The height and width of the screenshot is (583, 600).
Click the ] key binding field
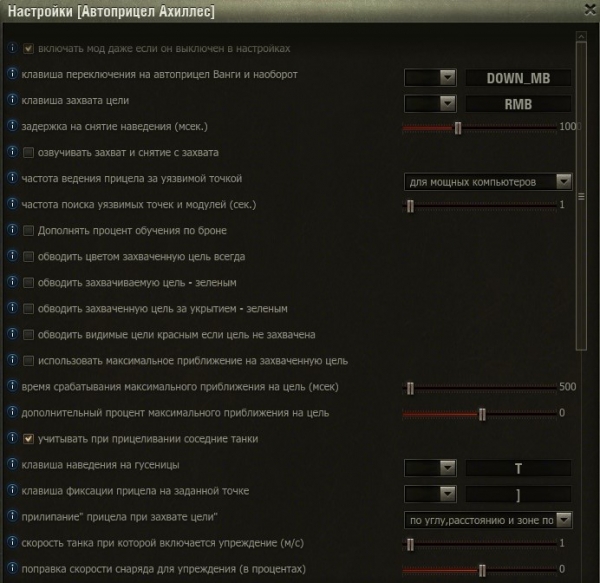(518, 494)
